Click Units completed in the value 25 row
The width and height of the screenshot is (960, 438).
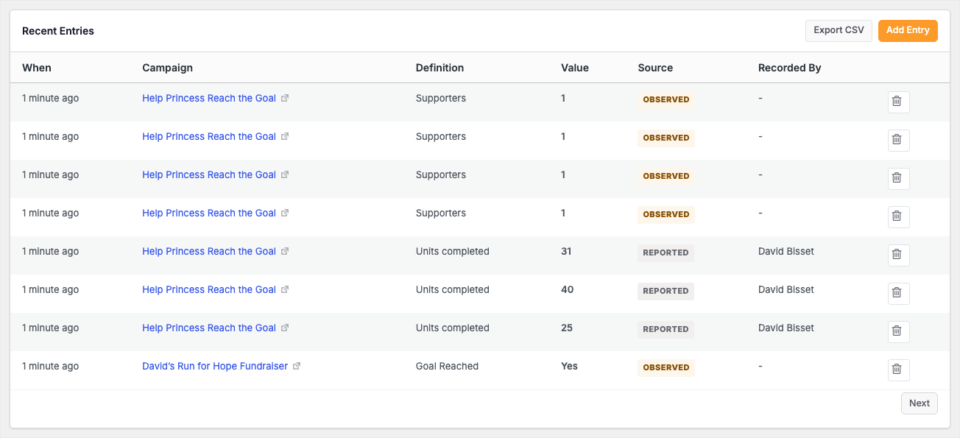coord(452,328)
